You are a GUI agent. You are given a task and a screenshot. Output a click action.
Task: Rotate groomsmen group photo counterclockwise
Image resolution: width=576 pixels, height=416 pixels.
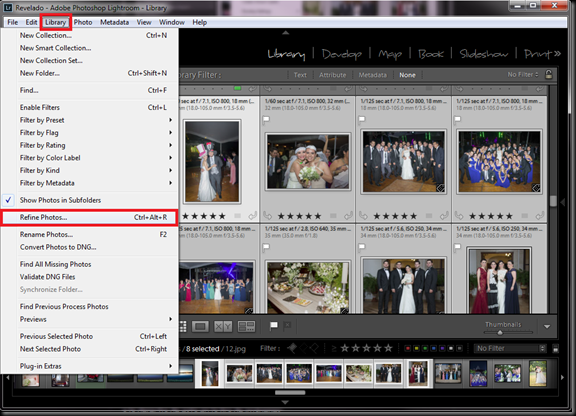[x=363, y=216]
